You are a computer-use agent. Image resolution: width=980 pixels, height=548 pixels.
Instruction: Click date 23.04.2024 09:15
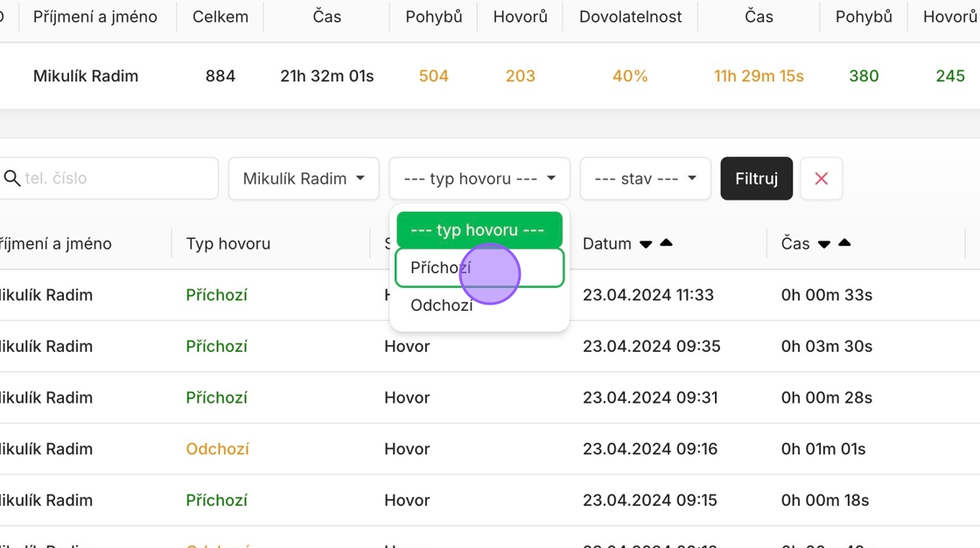tap(650, 500)
